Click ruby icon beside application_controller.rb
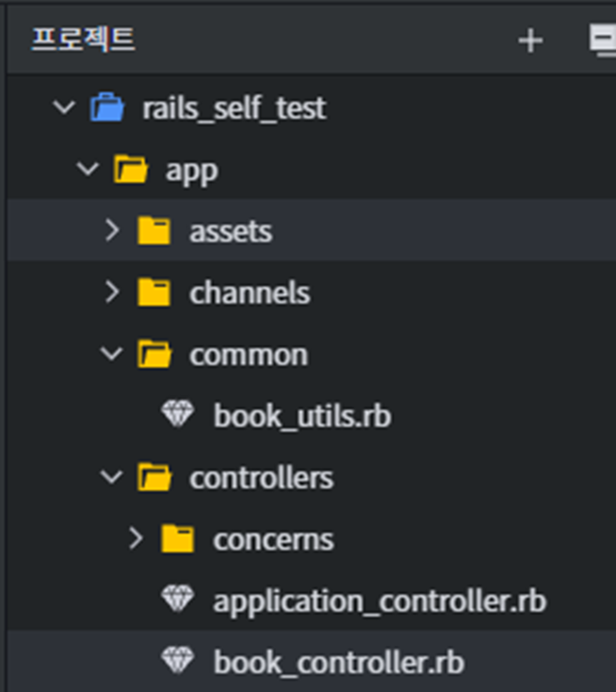Screen dimensions: 616x692 coord(177,599)
